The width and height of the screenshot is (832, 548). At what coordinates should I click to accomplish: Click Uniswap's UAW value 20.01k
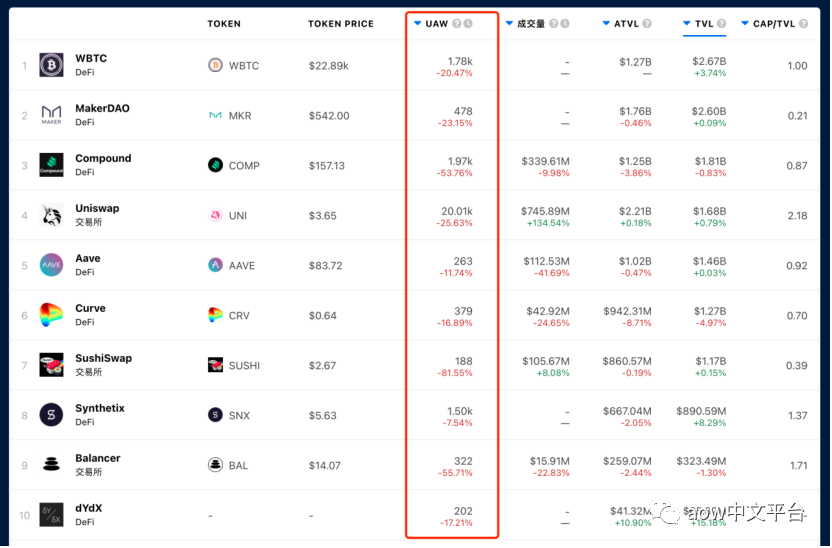[457, 211]
